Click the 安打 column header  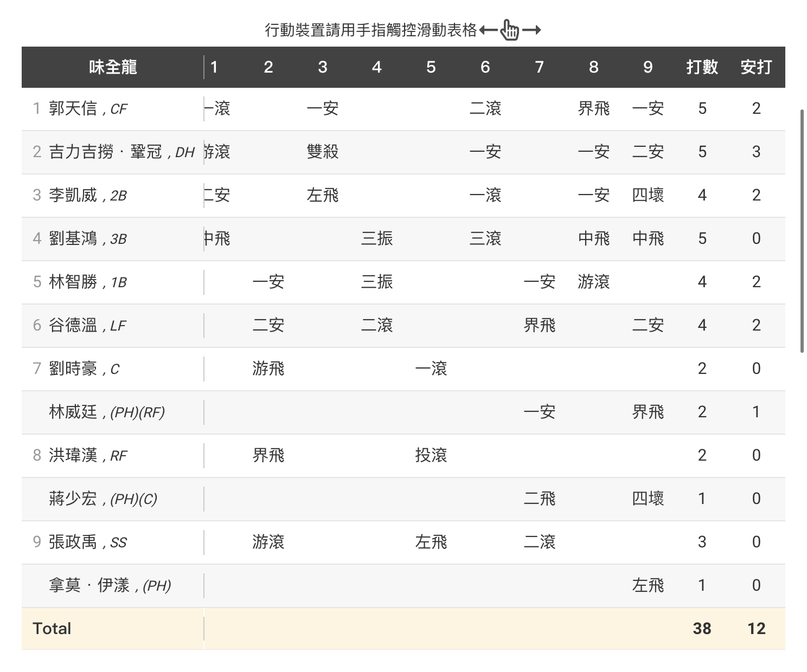pos(756,67)
